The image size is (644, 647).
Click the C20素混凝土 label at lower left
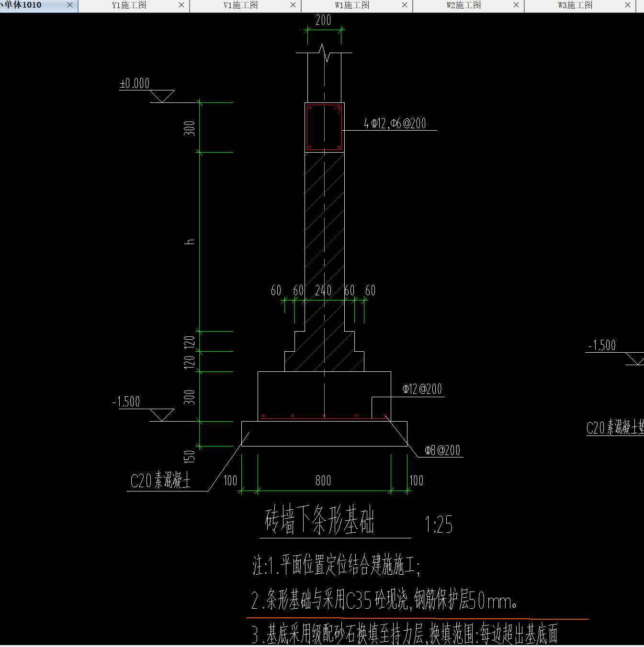tap(160, 480)
